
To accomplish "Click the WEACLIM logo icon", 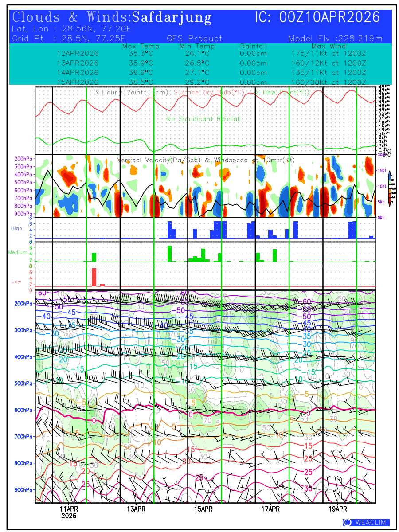I will [x=347, y=523].
